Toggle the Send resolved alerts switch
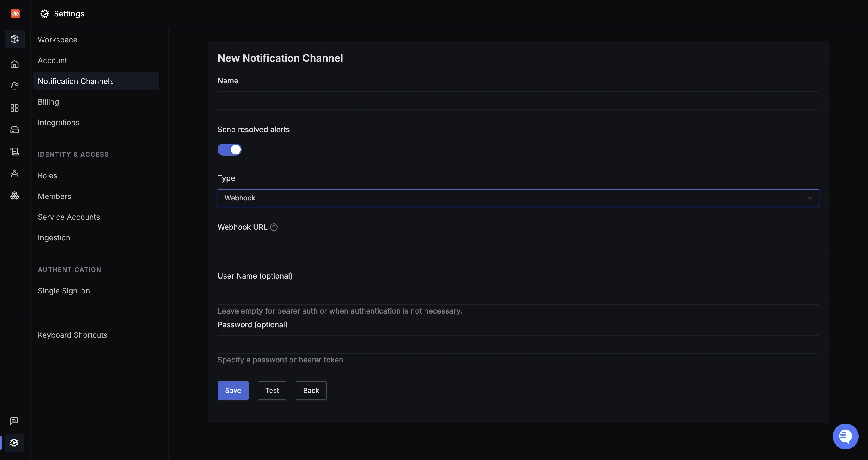The image size is (868, 460). point(229,150)
